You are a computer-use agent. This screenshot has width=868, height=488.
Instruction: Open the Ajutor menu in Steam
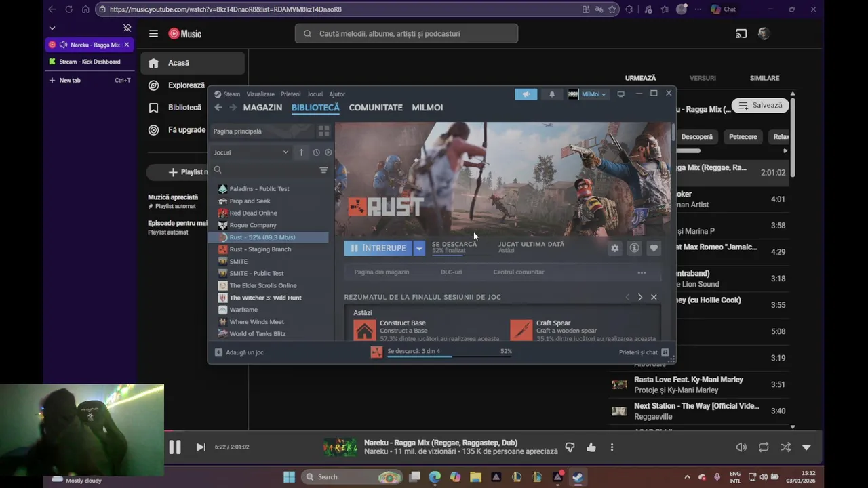pos(337,94)
